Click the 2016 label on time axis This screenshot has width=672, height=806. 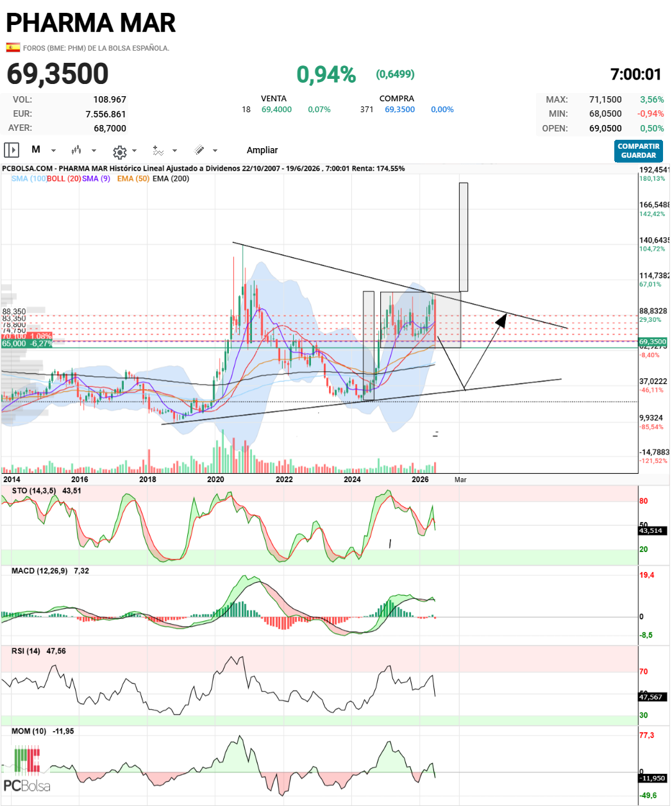click(x=80, y=480)
